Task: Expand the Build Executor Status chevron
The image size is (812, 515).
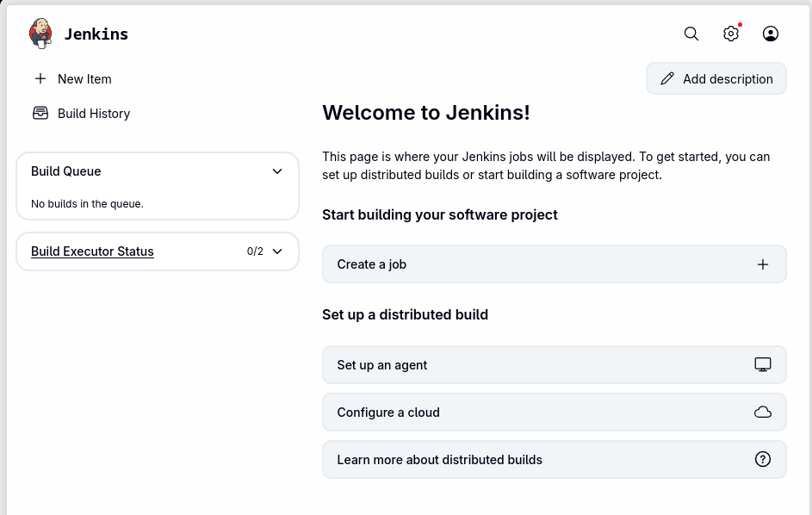Action: pyautogui.click(x=277, y=251)
